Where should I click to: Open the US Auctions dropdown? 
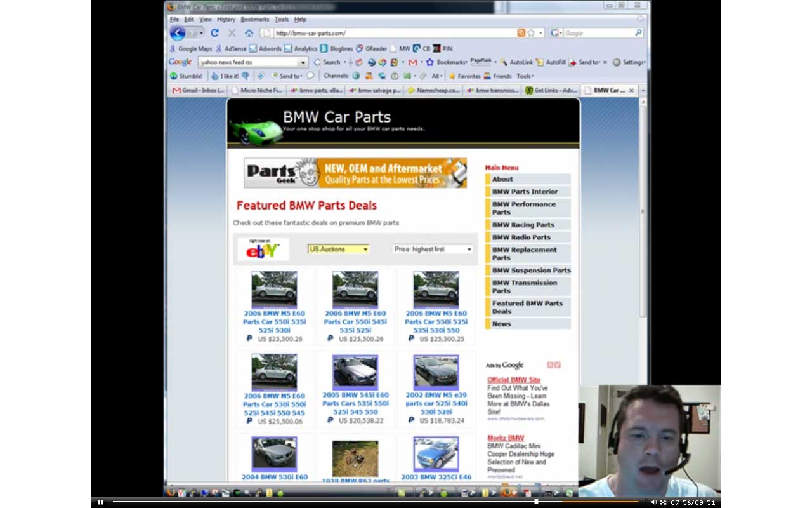tap(338, 249)
